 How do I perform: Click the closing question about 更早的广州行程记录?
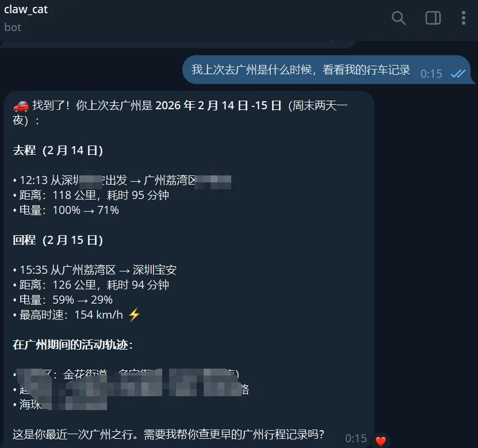pos(169,434)
